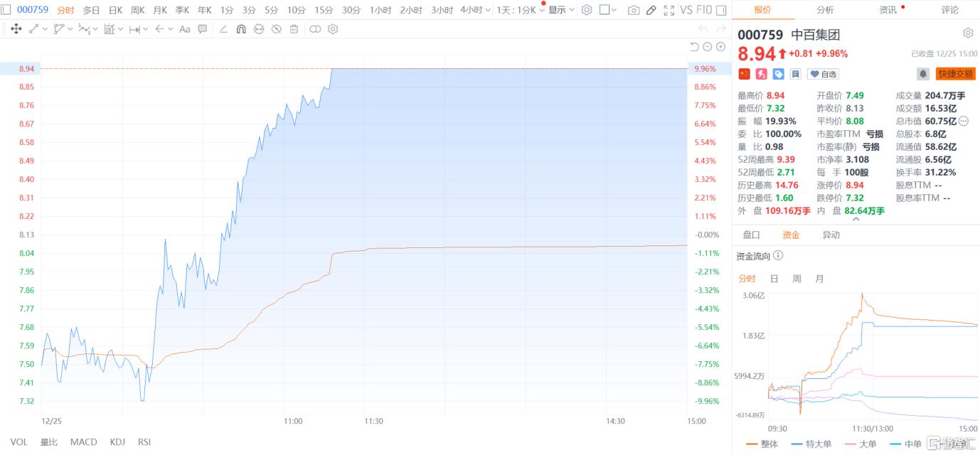Click the blue tag icon
This screenshot has width=980, height=455.
click(779, 74)
